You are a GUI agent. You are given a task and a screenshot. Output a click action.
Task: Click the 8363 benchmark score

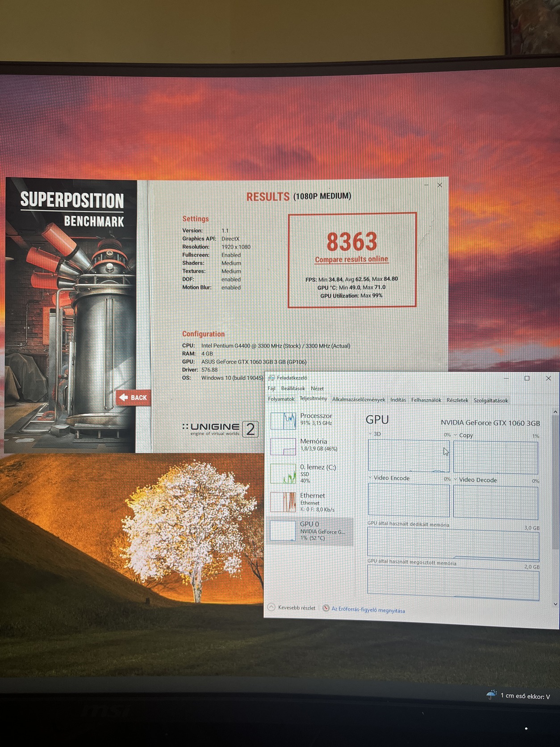click(352, 242)
